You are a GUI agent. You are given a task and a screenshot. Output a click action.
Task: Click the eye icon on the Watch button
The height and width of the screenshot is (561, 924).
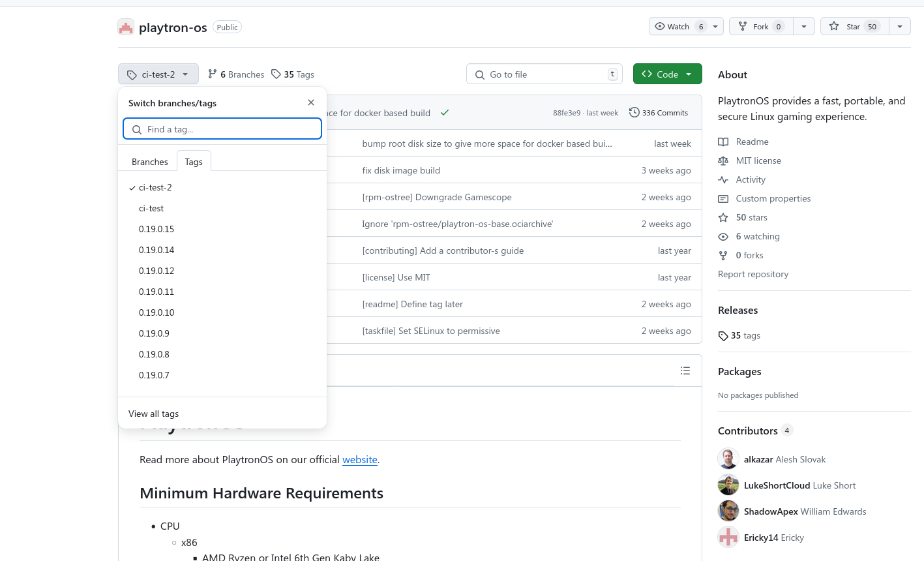pos(660,26)
